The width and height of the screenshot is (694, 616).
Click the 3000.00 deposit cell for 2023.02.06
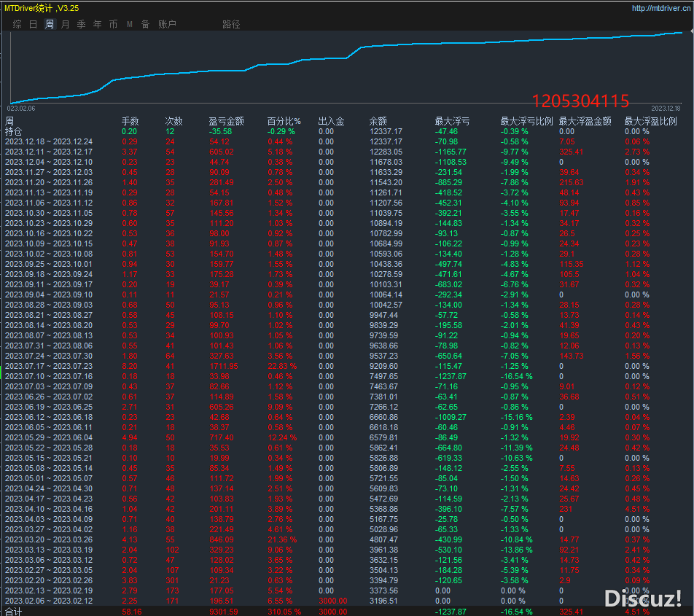coord(333,601)
